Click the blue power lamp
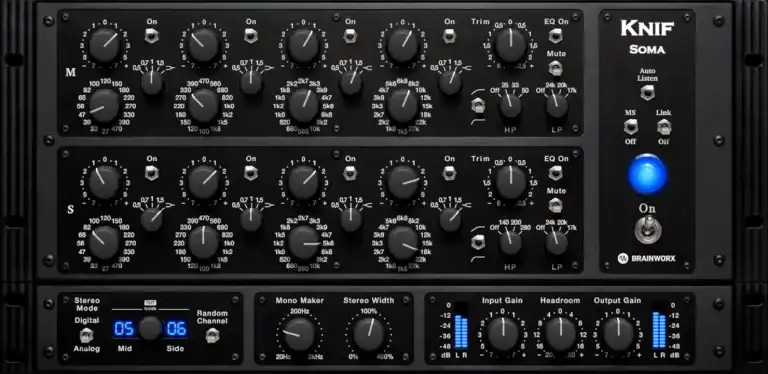The image size is (768, 374). 648,174
